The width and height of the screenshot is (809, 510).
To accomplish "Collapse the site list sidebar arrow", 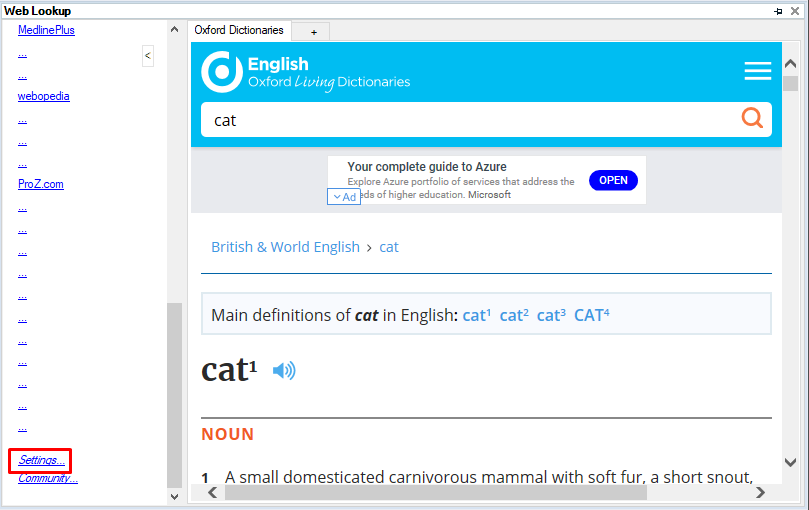I will 148,56.
